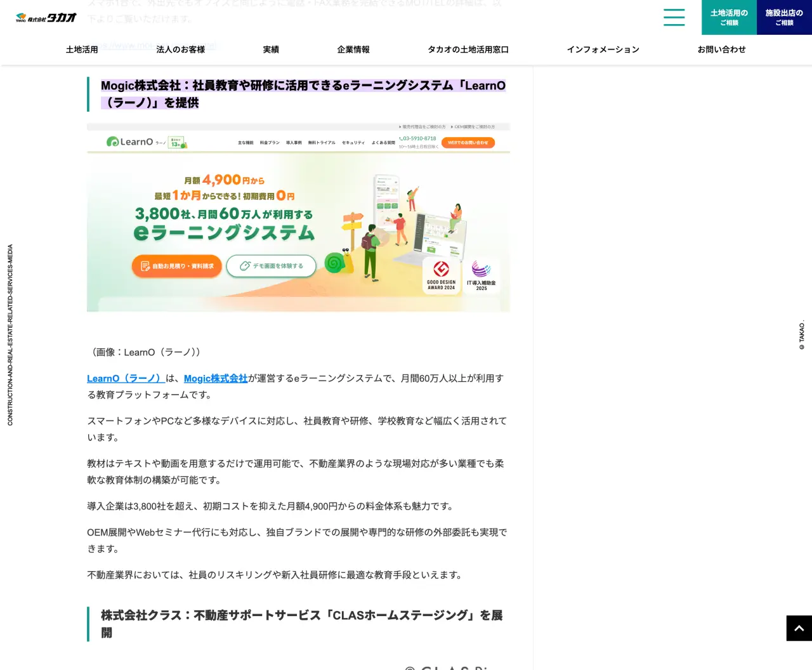Image resolution: width=812 pixels, height=670 pixels.
Task: Click the 土地活用のご相談 button
Action: (729, 17)
